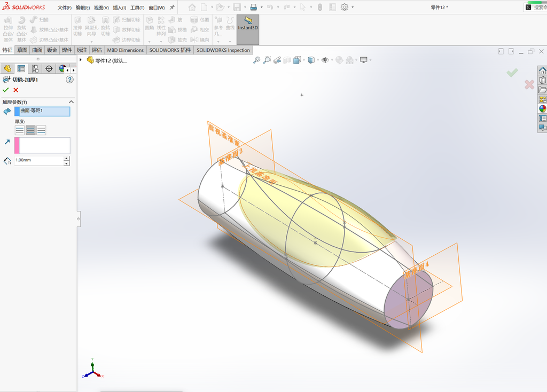Click the View Orientation cube icon
Image resolution: width=547 pixels, height=392 pixels.
click(x=297, y=60)
